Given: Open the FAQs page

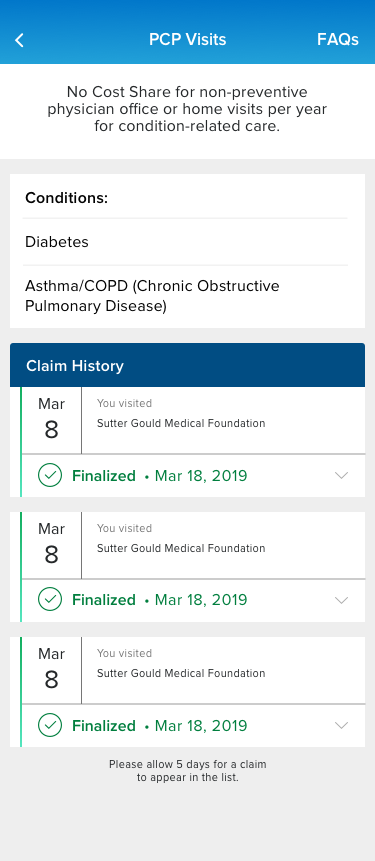Looking at the screenshot, I should pyautogui.click(x=338, y=40).
